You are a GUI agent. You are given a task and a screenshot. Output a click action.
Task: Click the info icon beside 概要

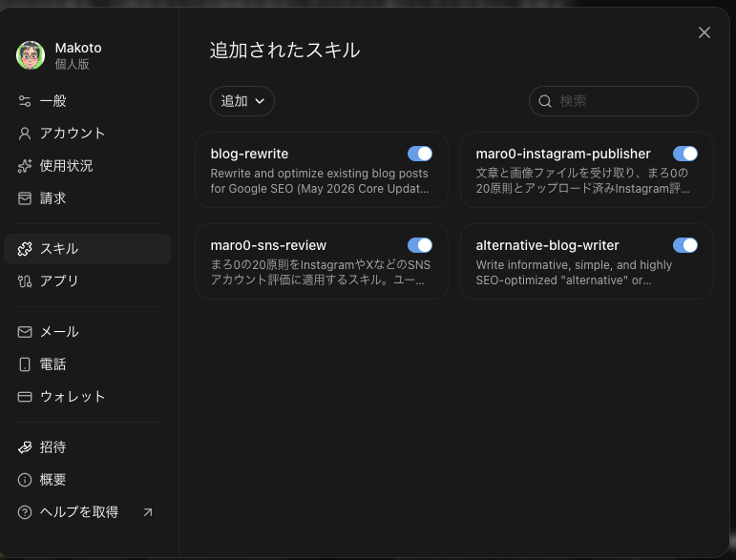[25, 480]
